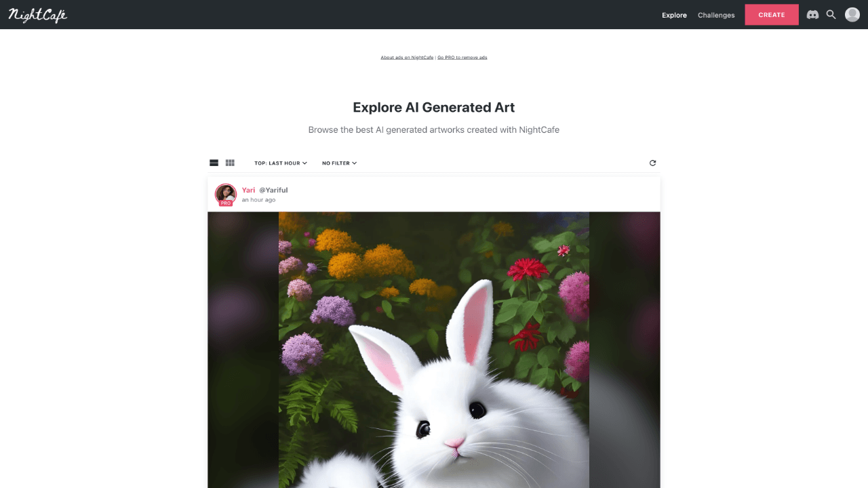
Task: Click the NightCafe logo
Action: click(x=38, y=15)
